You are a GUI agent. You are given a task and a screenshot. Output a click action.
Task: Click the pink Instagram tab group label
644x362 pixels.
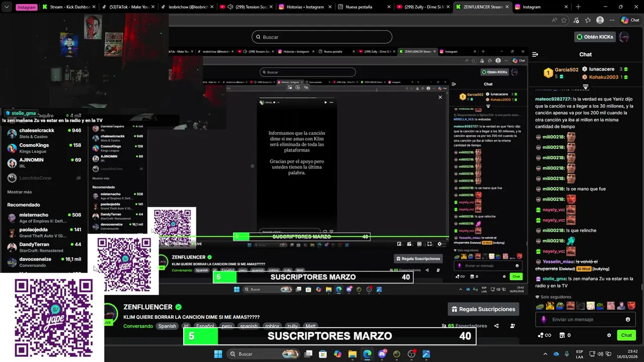coord(27,7)
